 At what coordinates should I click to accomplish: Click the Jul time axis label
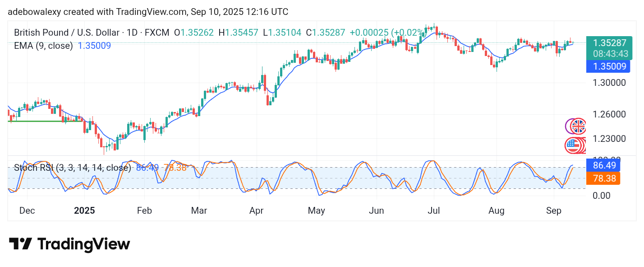[434, 211]
